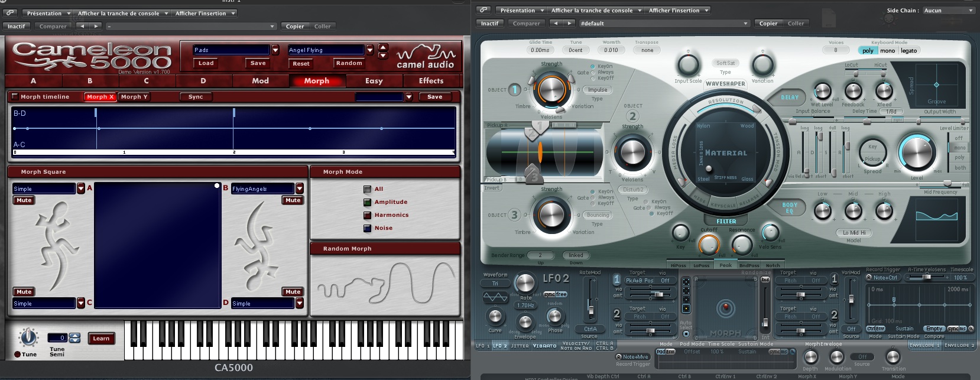Select the Vibrato tab
This screenshot has height=380, width=980.
tap(544, 346)
